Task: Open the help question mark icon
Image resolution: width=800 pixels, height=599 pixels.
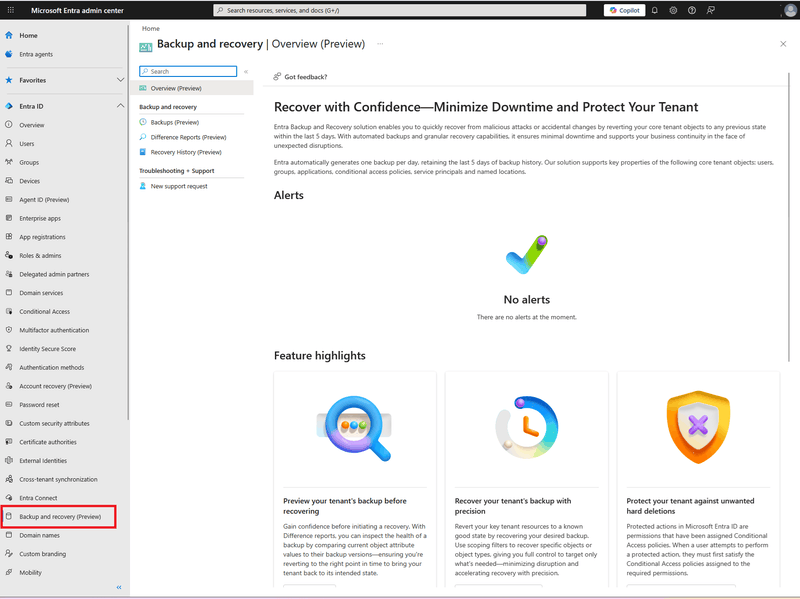Action: point(692,10)
